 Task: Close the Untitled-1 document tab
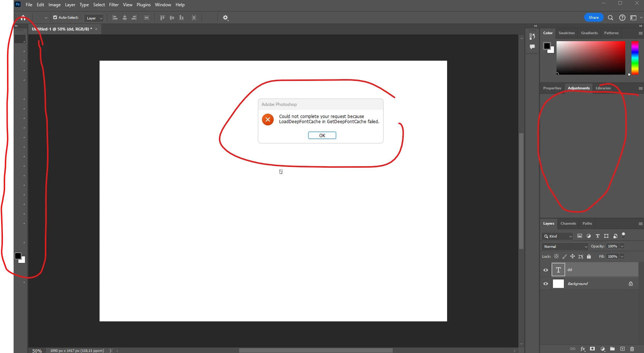(96, 29)
